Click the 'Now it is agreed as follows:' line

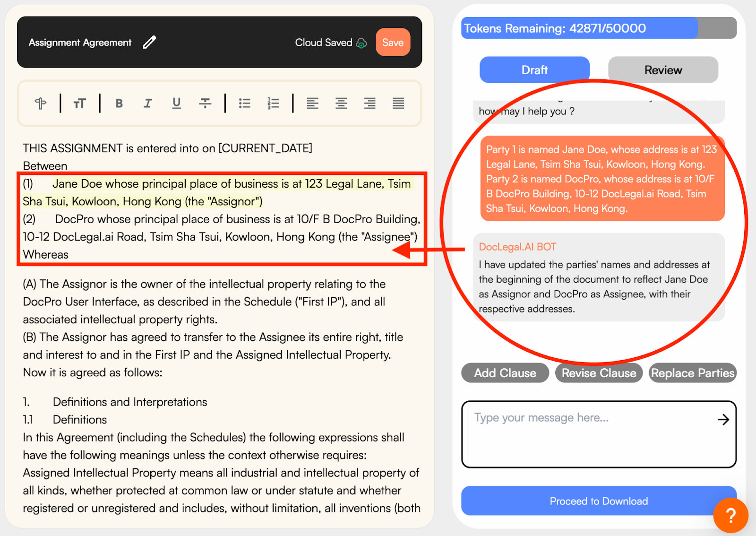93,372
